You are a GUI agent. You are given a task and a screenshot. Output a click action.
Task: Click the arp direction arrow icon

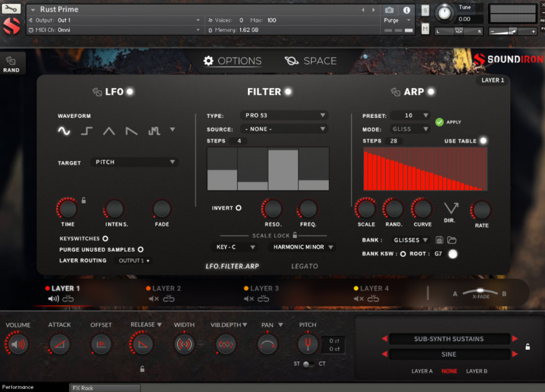point(451,208)
